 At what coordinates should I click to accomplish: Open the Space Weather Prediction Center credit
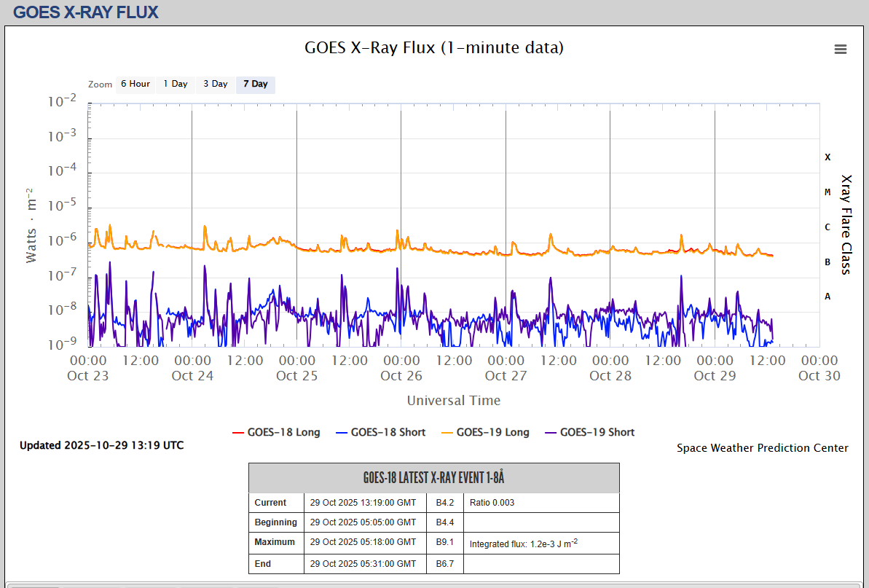click(x=762, y=448)
